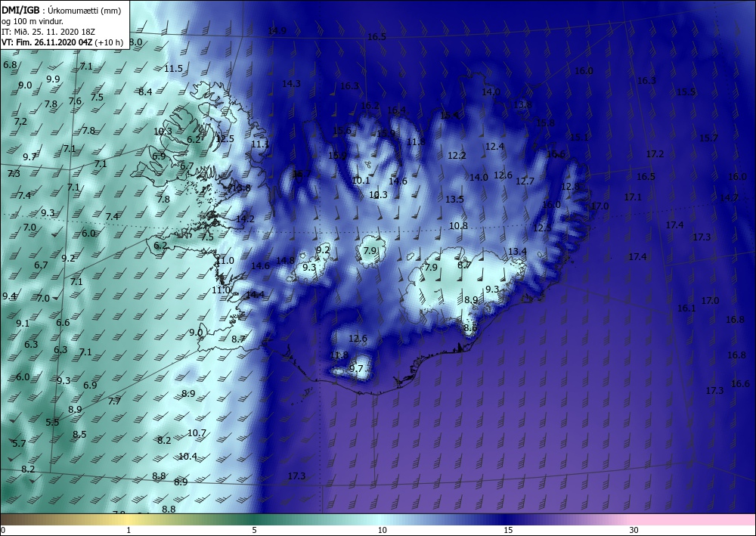Select the 6.6 value

63,323
